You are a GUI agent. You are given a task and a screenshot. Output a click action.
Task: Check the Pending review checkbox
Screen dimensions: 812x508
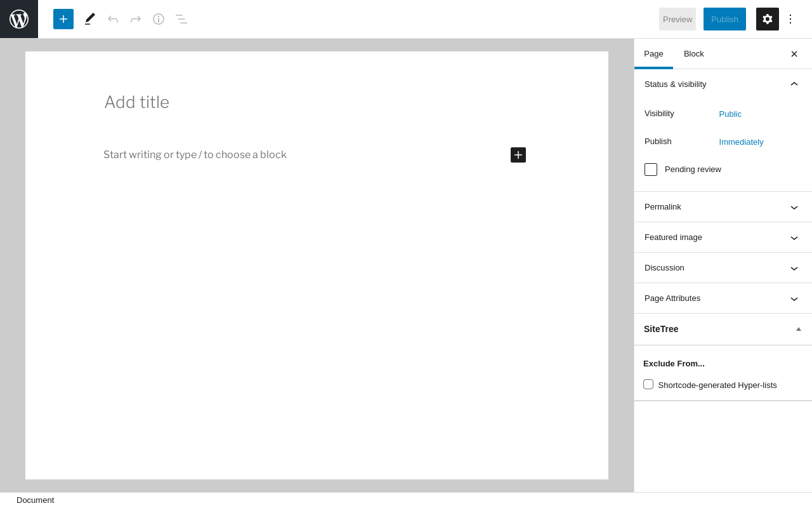click(x=651, y=170)
